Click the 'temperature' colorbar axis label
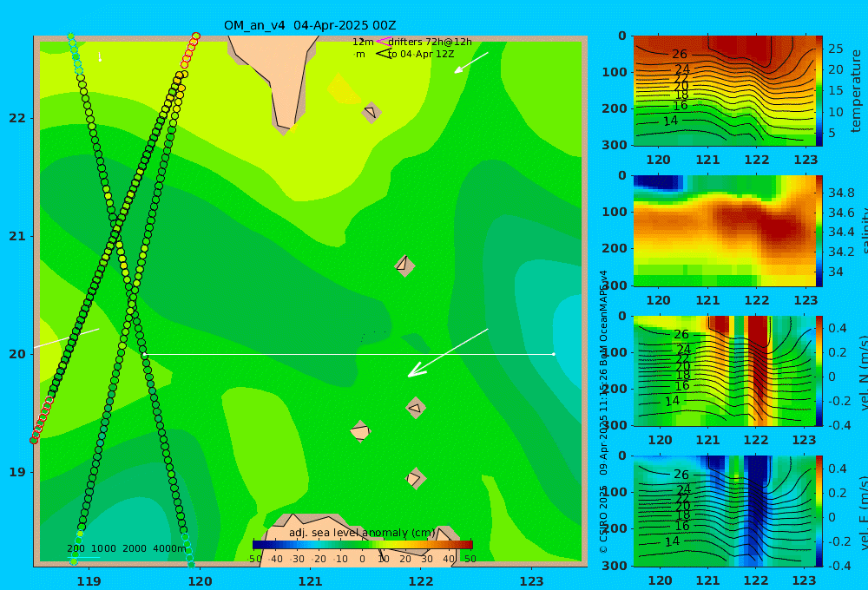The image size is (868, 590). click(x=857, y=91)
